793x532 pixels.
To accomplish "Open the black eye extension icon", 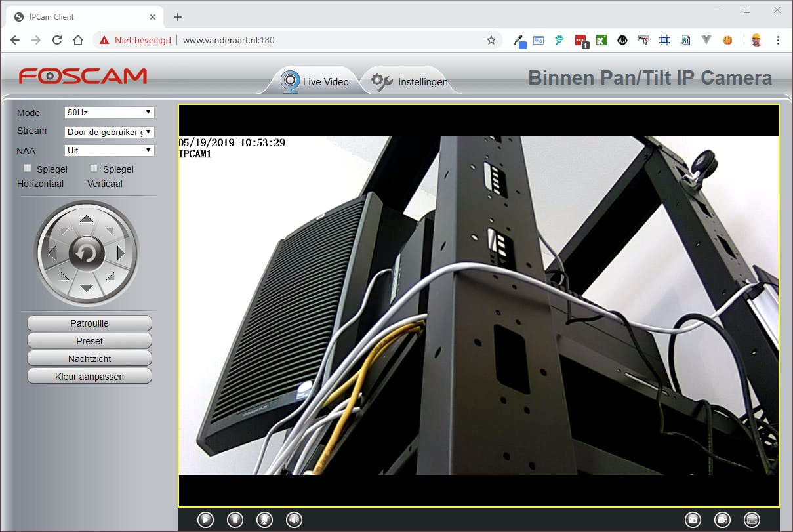I will point(622,40).
